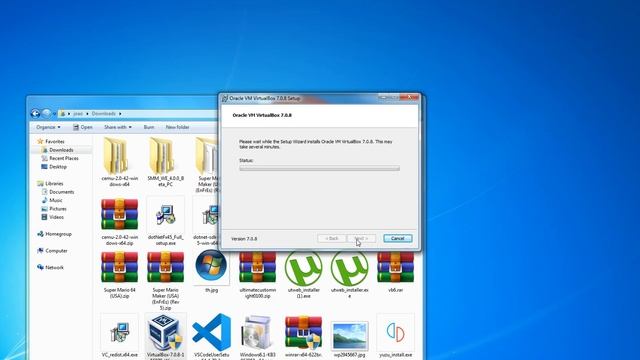Select the VC_redist.x64.exe installer icon
The image size is (640, 360).
(x=120, y=332)
